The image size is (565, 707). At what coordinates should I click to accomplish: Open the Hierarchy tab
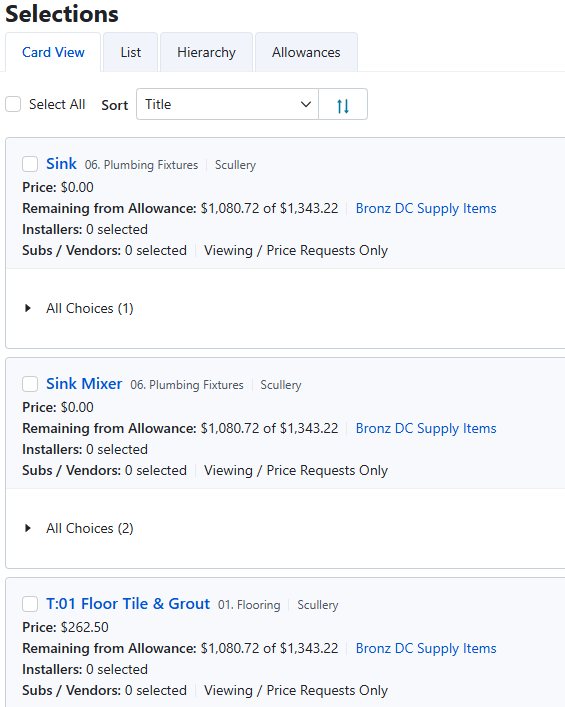pos(207,52)
